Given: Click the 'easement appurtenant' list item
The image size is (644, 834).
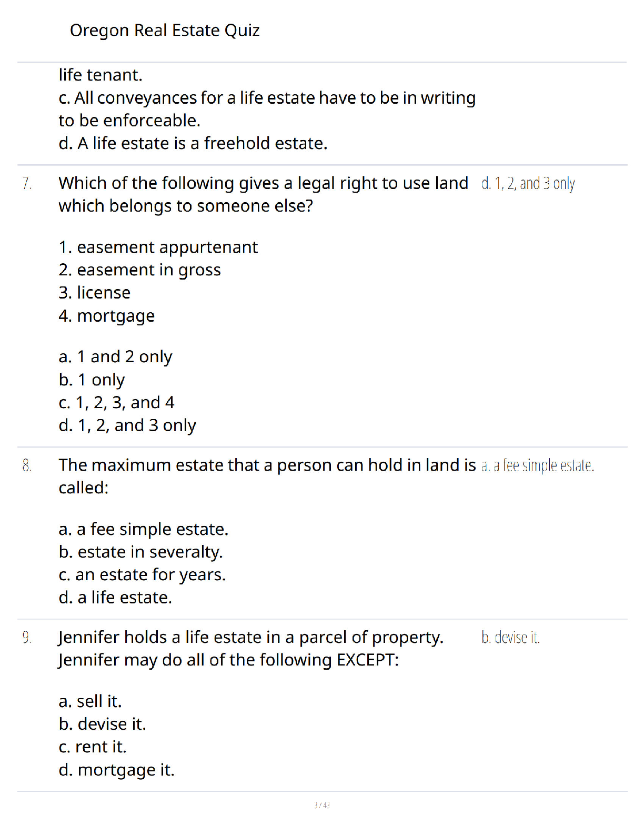Looking at the screenshot, I should pyautogui.click(x=158, y=247).
